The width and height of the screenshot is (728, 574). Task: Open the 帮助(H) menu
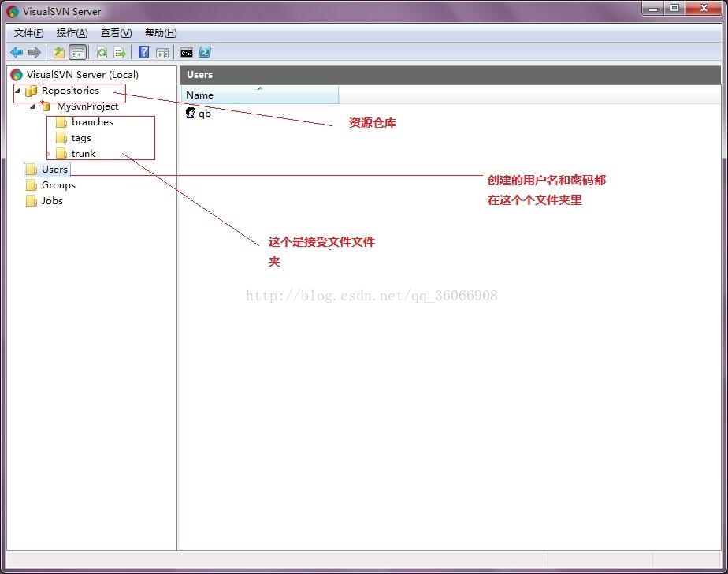point(161,33)
